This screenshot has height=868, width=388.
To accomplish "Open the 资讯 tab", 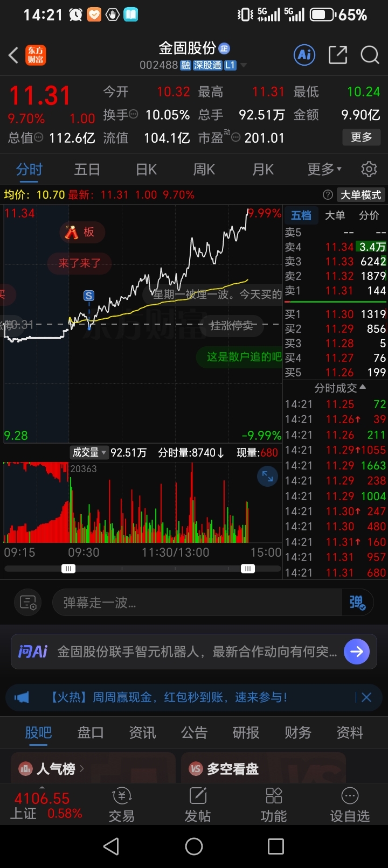I will [142, 732].
